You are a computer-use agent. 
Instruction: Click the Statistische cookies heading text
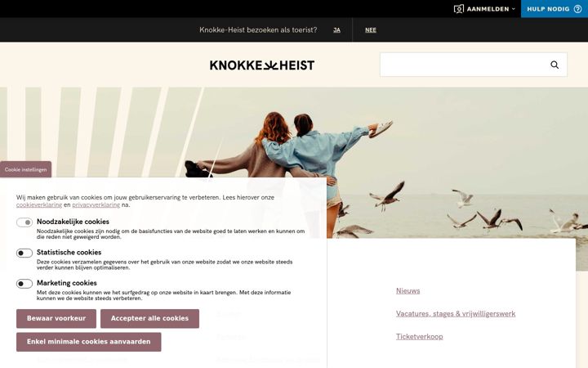69,253
